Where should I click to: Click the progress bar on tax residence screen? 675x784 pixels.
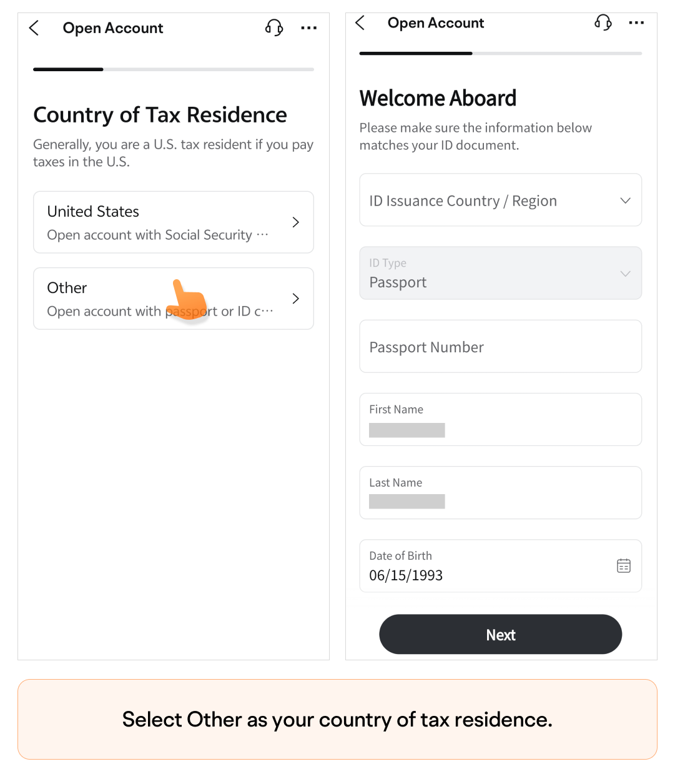click(174, 69)
